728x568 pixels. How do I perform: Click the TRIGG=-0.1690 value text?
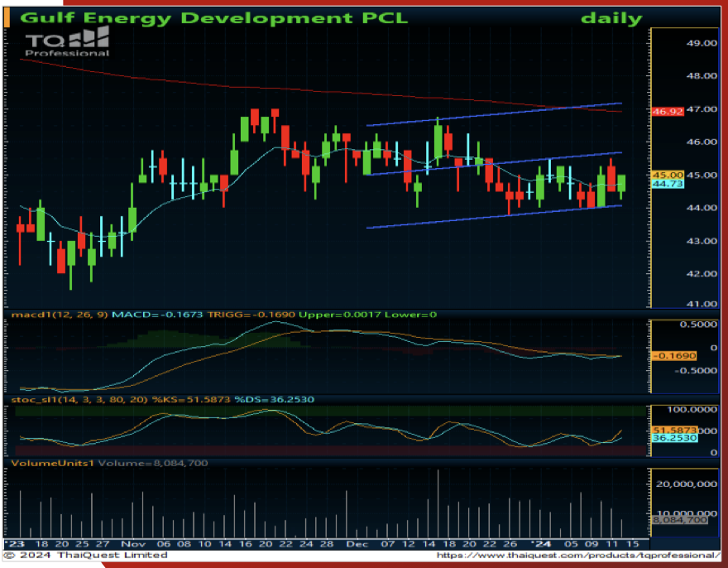click(251, 315)
